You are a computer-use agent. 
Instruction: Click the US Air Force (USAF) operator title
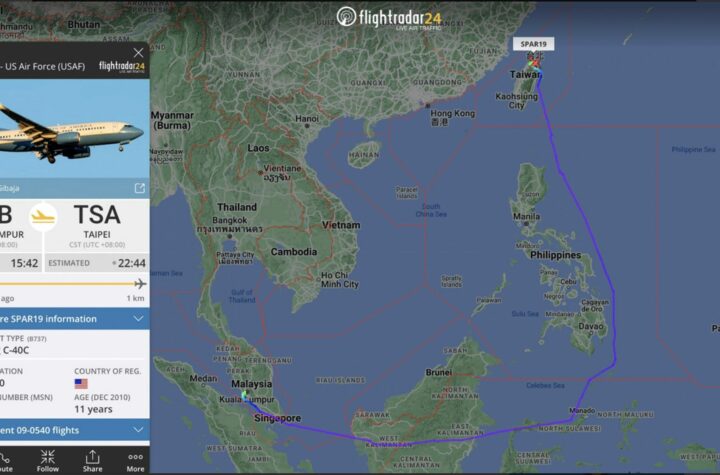point(45,67)
